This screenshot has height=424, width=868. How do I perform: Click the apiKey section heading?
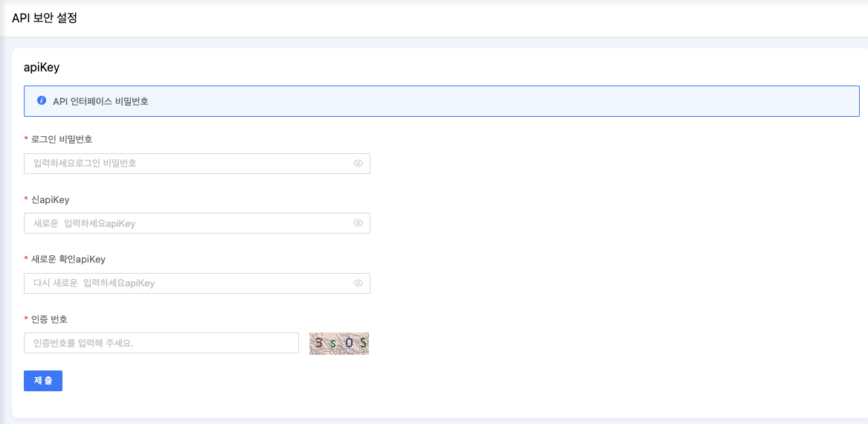coord(42,67)
